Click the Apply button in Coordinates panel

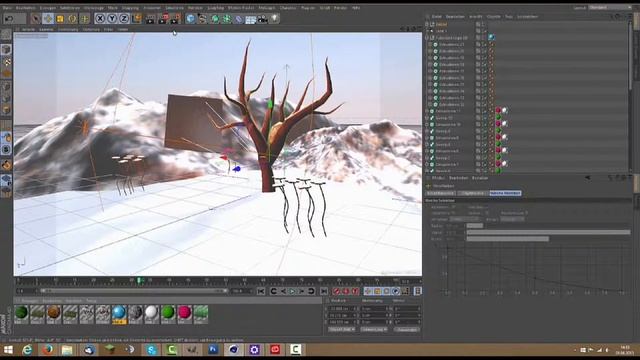pyautogui.click(x=407, y=329)
